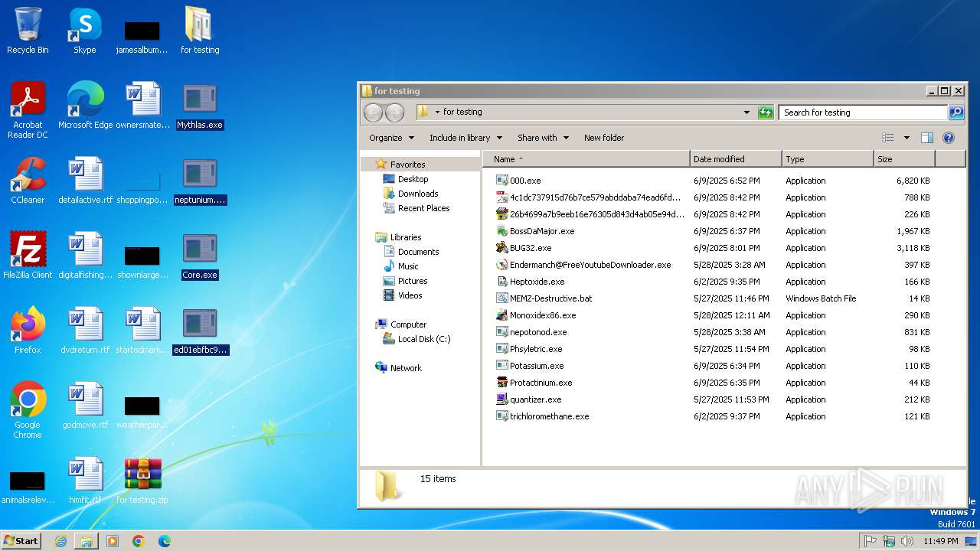This screenshot has width=980, height=551.
Task: Open Internet Explorer from taskbar
Action: 60,541
